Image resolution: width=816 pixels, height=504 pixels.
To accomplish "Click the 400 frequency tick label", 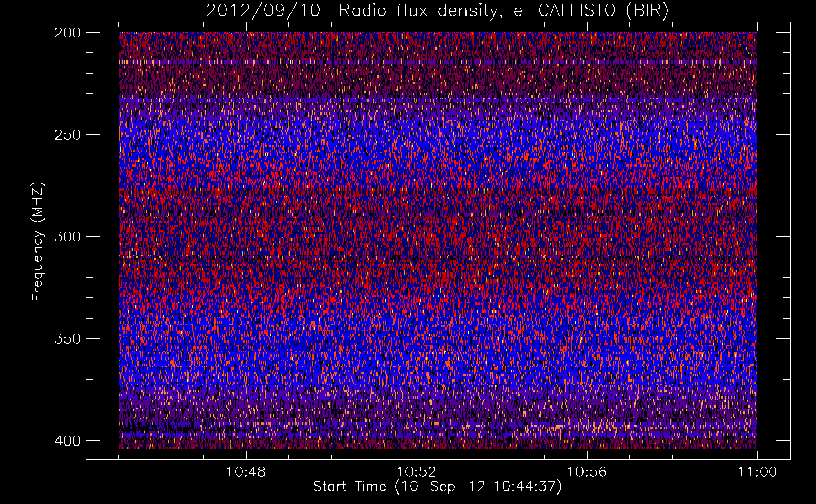I will pos(67,440).
